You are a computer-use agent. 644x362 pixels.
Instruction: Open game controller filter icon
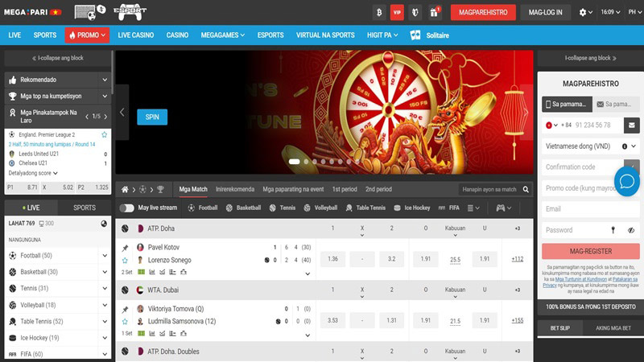tap(504, 208)
